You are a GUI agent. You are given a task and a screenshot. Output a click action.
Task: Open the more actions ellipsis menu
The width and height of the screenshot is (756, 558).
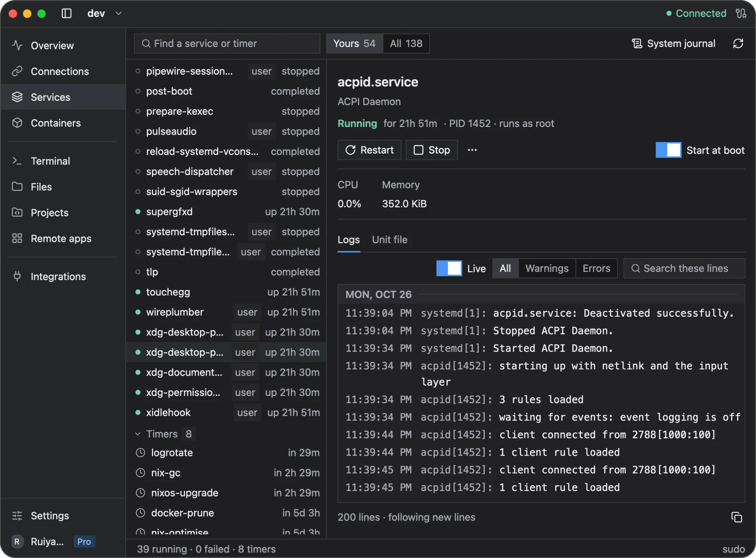tap(472, 150)
